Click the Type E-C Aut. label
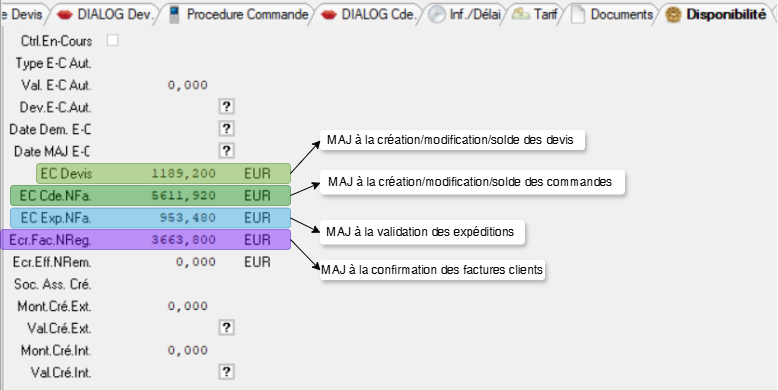The height and width of the screenshot is (390, 778). [x=54, y=64]
